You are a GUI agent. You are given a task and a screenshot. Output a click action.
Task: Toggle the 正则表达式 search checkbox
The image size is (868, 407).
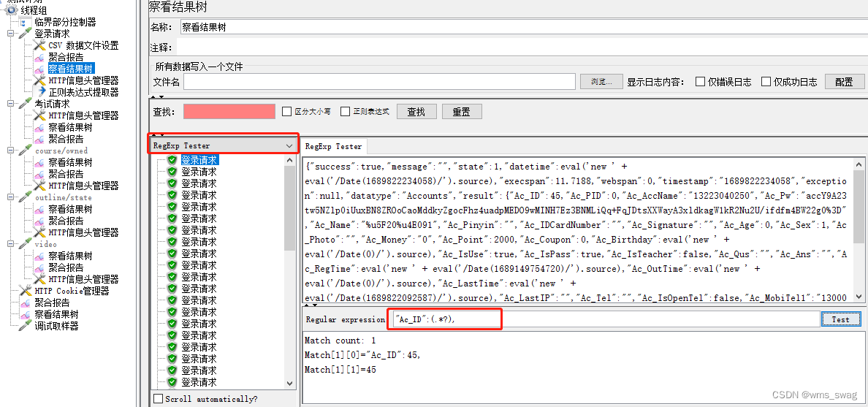346,111
